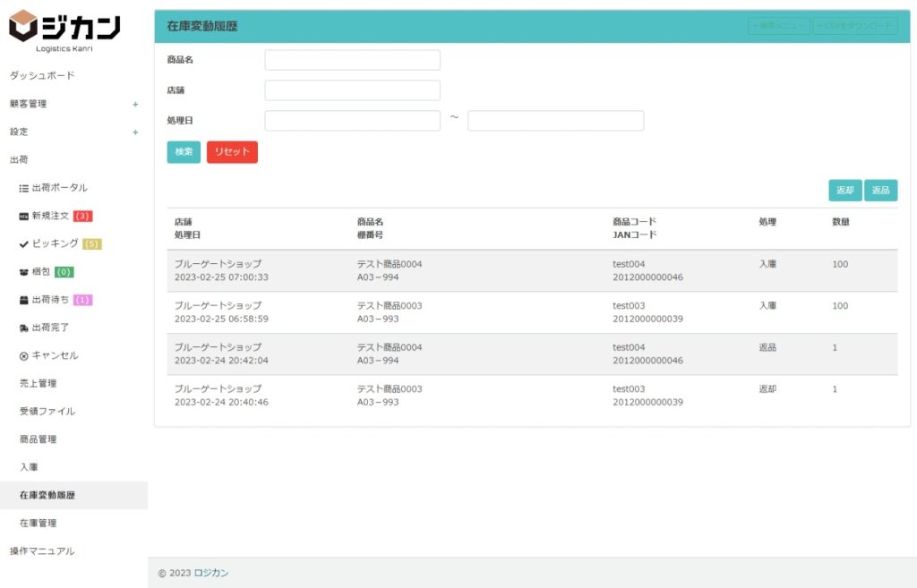Click the circled X icon for キャンセル

coord(24,356)
